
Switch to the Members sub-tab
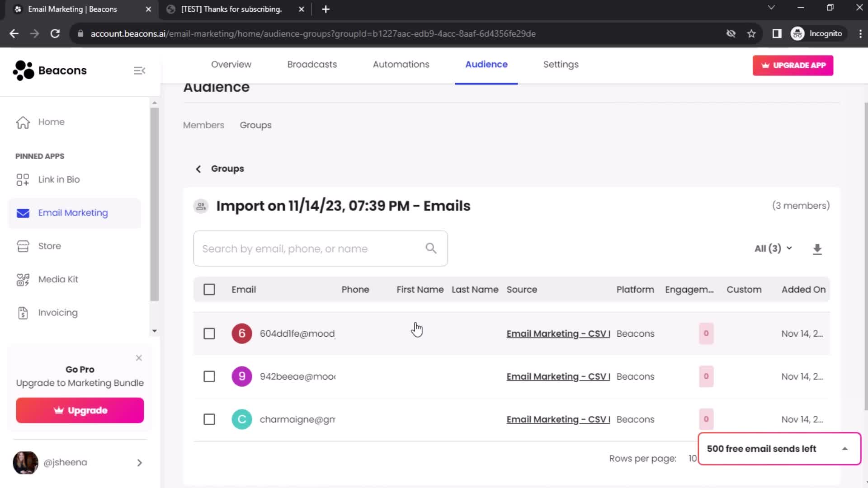point(203,125)
